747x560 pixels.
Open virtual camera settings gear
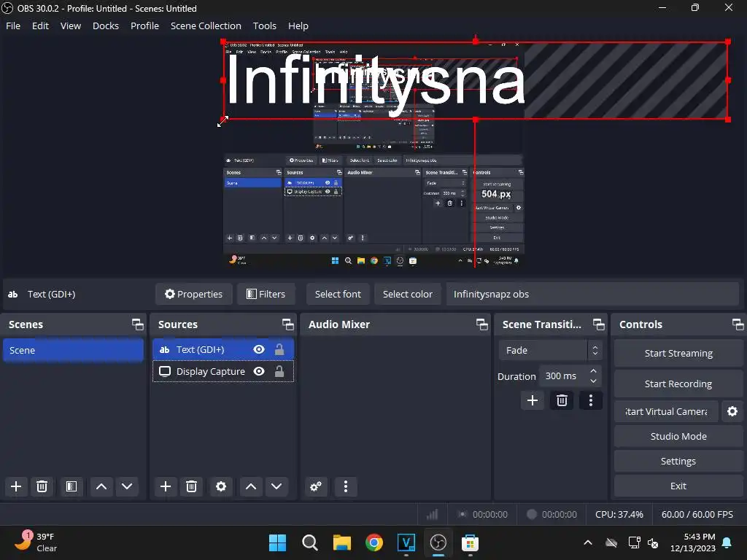click(732, 411)
